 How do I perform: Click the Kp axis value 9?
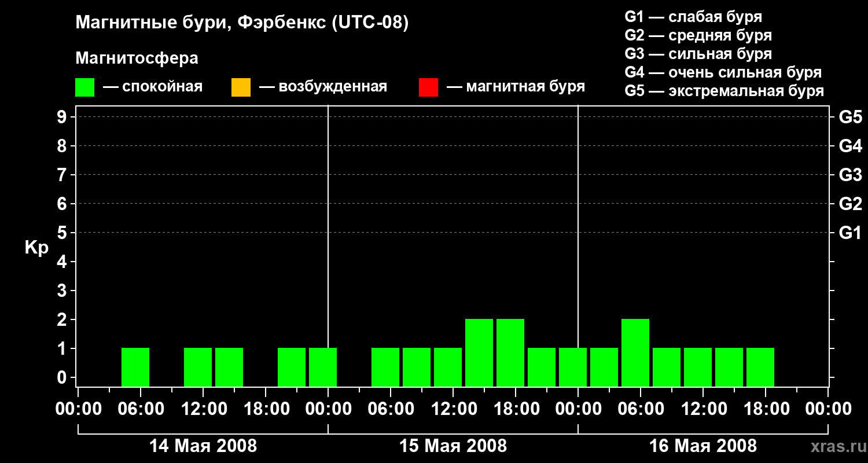pyautogui.click(x=63, y=117)
